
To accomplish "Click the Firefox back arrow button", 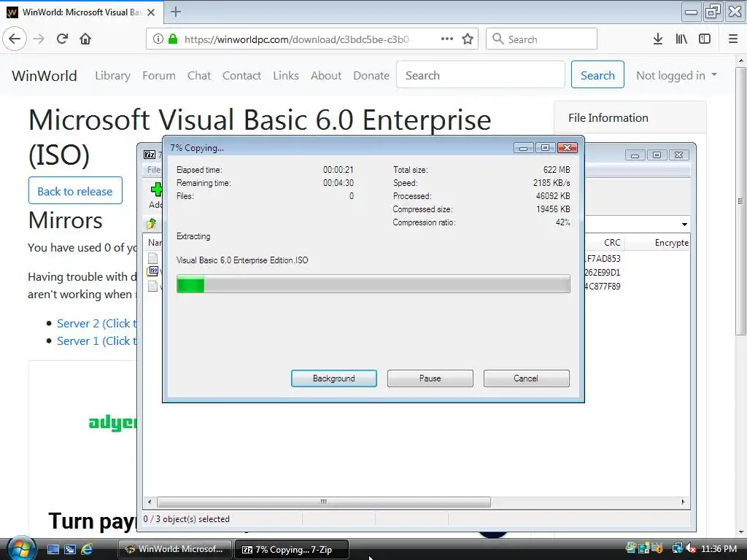I will pyautogui.click(x=15, y=39).
